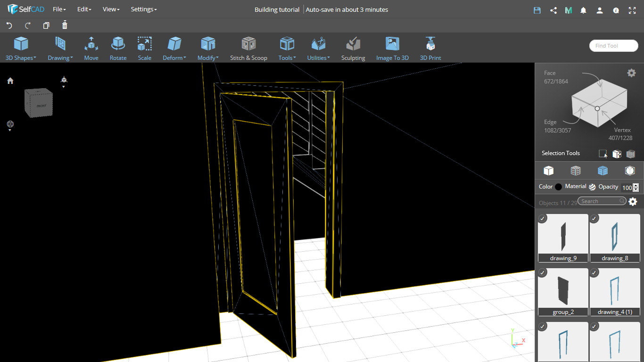Click the info help icon
This screenshot has height=362, width=644.
point(616,10)
